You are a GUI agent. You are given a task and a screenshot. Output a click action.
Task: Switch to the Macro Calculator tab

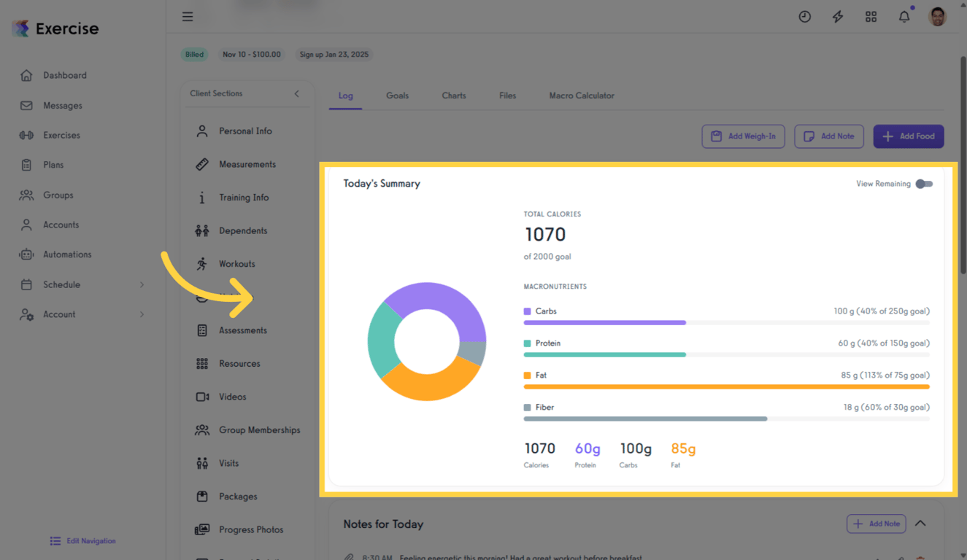[x=581, y=96]
